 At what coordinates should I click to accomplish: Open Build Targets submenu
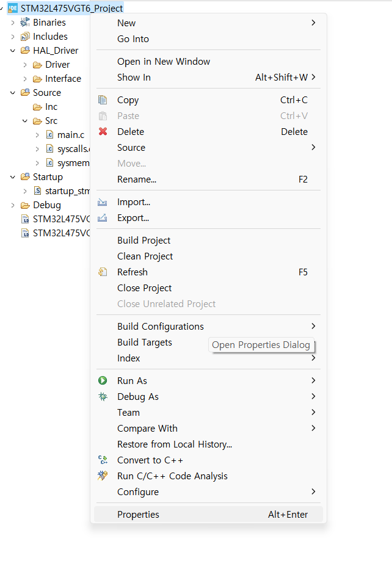[208, 342]
